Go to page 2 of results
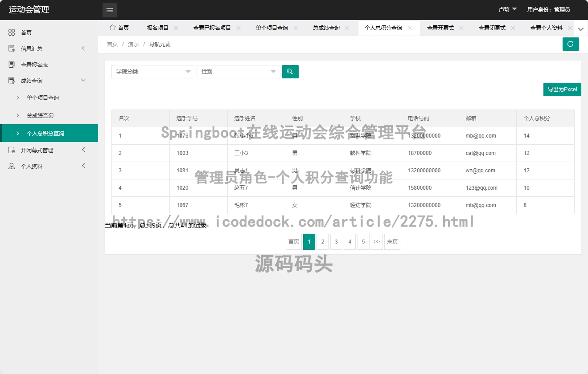Viewport: 588px width, 374px height. (323, 242)
